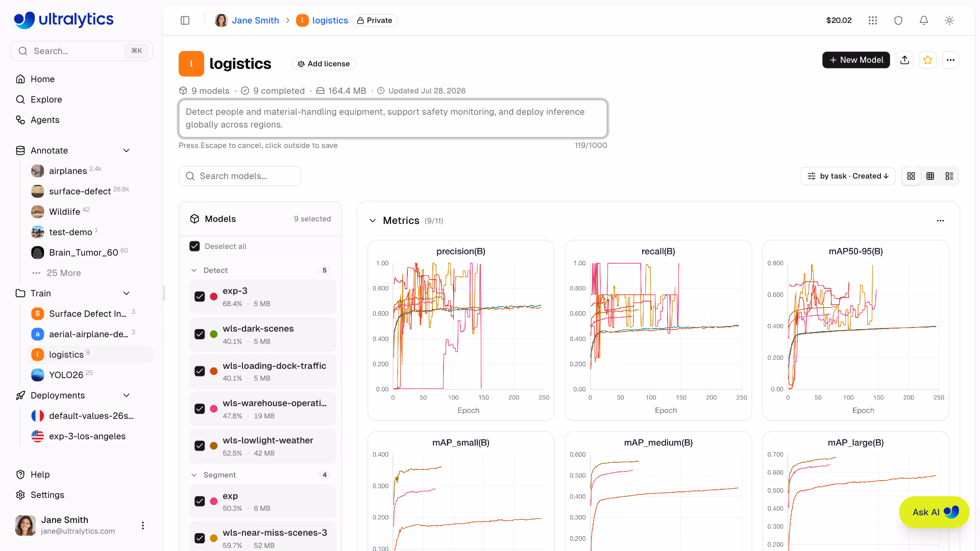
Task: Click Add license button
Action: 324,64
